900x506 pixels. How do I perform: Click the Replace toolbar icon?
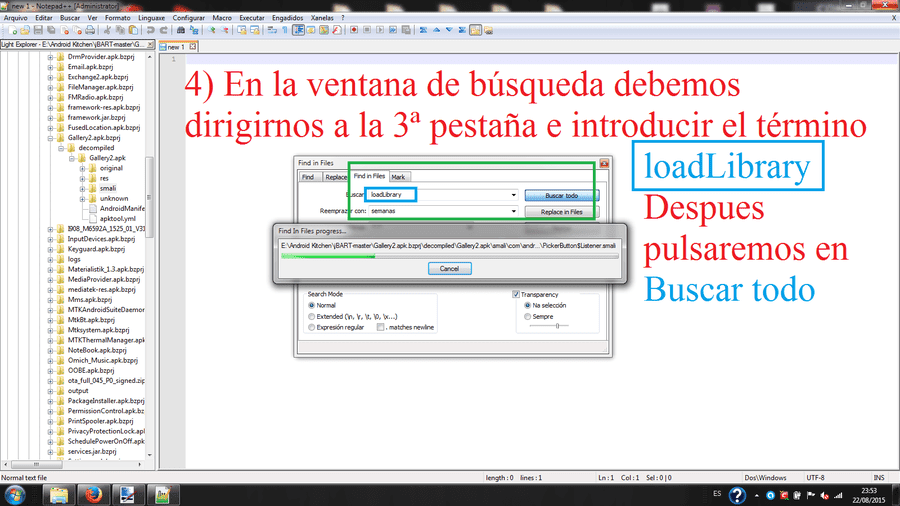[x=194, y=30]
